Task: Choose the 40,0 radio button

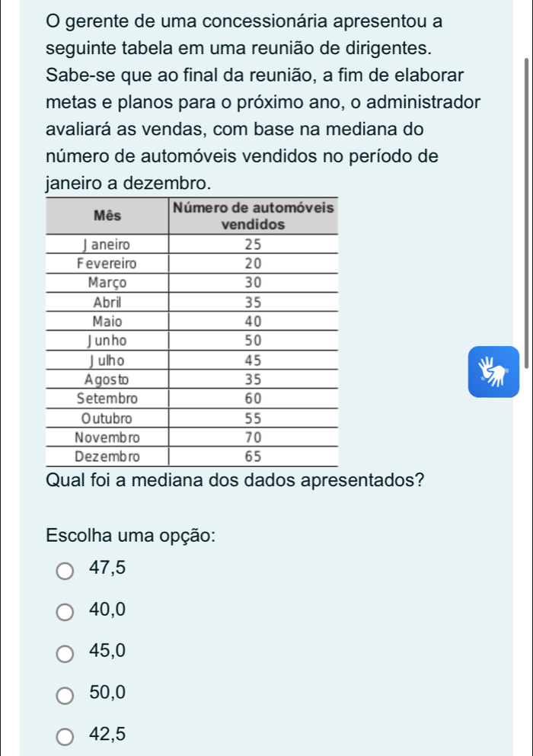Action: [x=66, y=610]
